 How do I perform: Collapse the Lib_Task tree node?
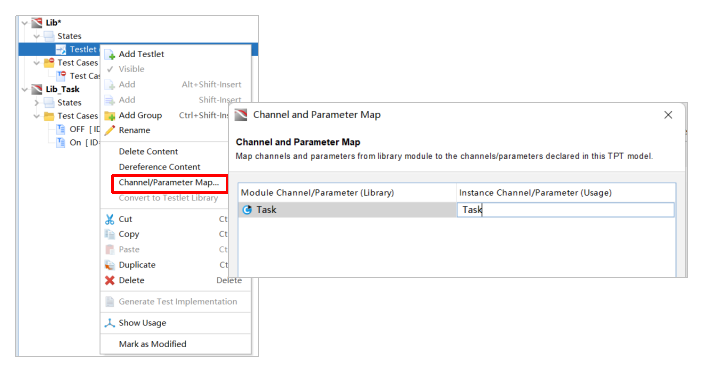25,90
